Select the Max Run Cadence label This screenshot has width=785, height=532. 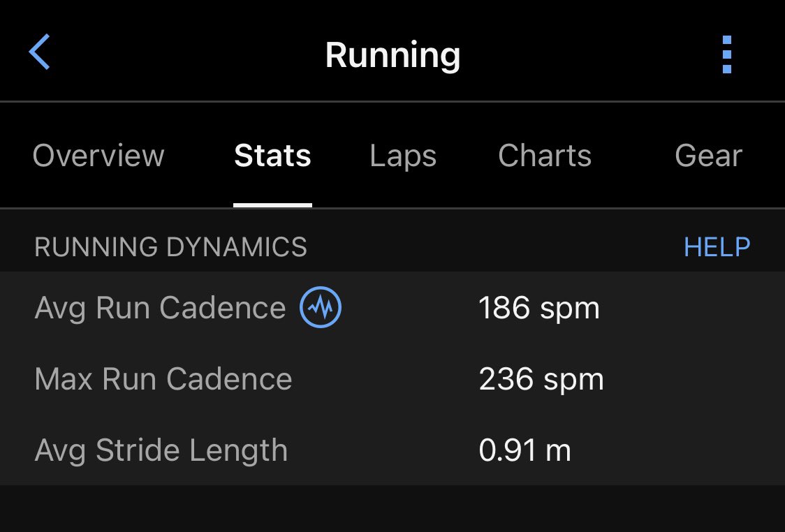click(163, 379)
